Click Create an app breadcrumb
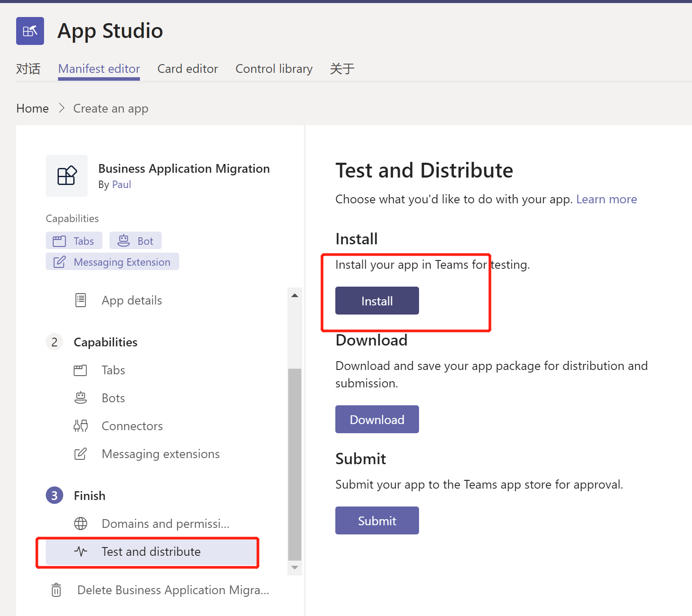The image size is (692, 616). point(111,108)
